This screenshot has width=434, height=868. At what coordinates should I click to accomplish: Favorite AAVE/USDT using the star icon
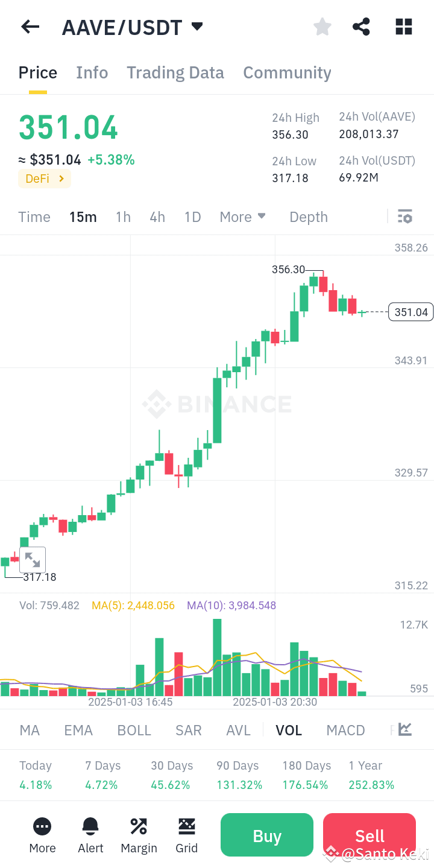(x=322, y=27)
